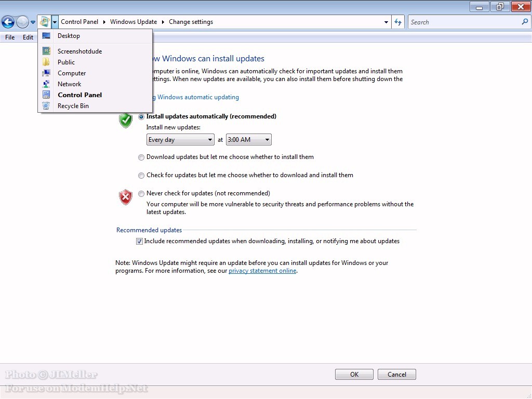The image size is (532, 399).
Task: Click the Refresh button next to address bar
Action: click(398, 22)
